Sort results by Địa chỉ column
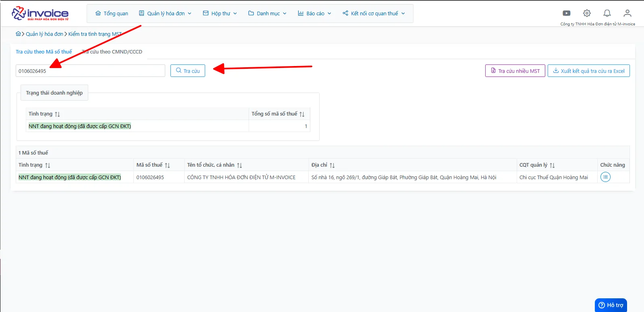This screenshot has height=312, width=644. pos(332,165)
